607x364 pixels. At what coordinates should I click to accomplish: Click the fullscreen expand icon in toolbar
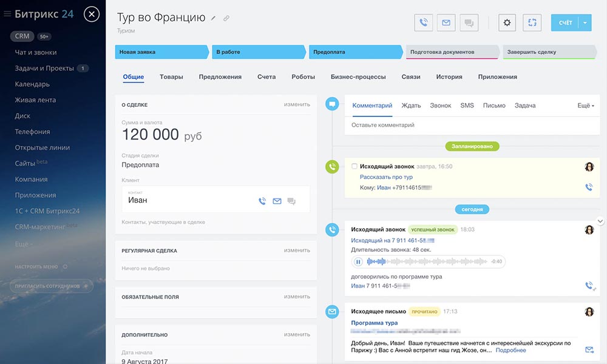[532, 23]
